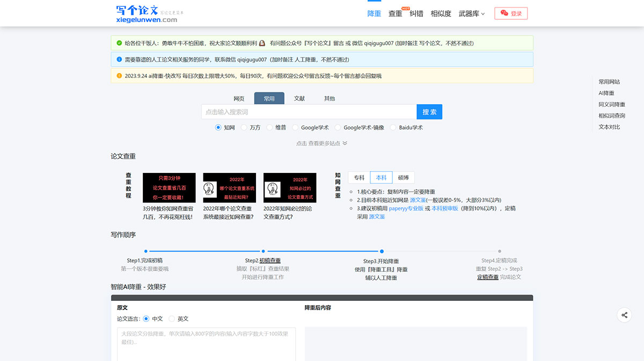
Task: Switch to the 文献 search tab
Action: point(299,98)
